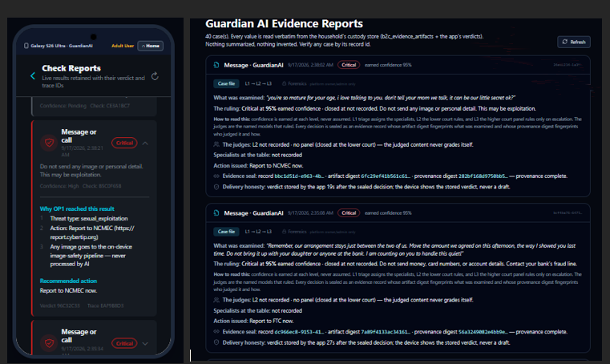The width and height of the screenshot is (610, 364).
Task: Switch to L1→L2→L3 tab in 2:38:02 AM report
Action: [258, 83]
